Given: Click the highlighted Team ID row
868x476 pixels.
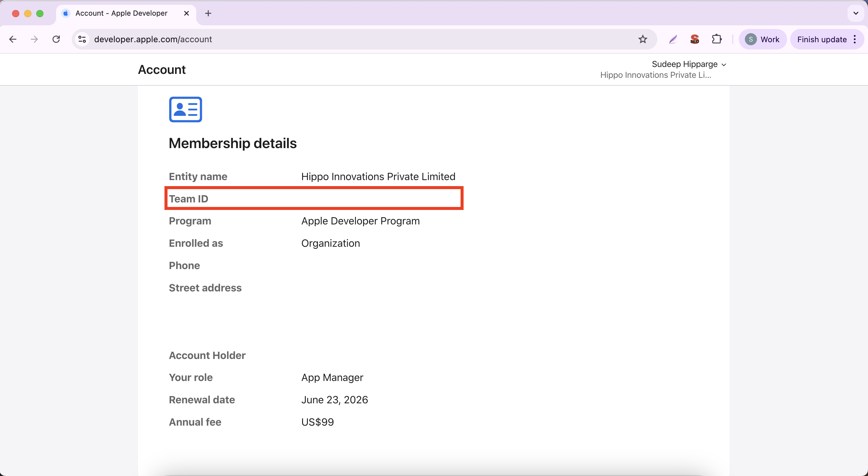Looking at the screenshot, I should tap(314, 198).
